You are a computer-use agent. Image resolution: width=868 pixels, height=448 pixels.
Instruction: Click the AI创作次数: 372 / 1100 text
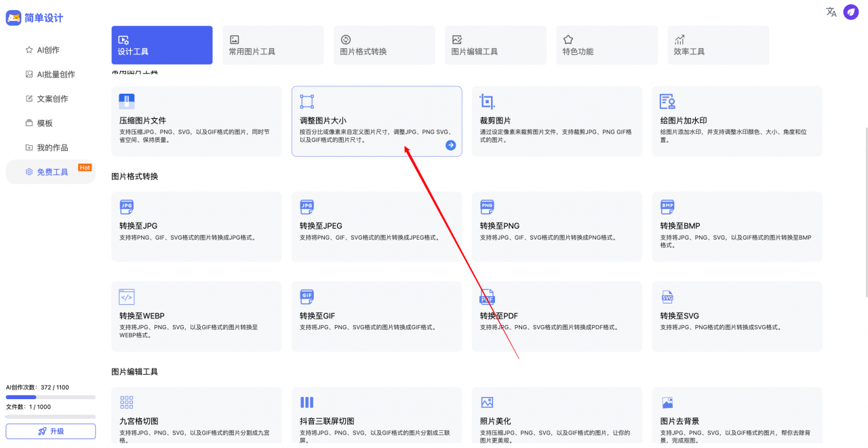37,388
